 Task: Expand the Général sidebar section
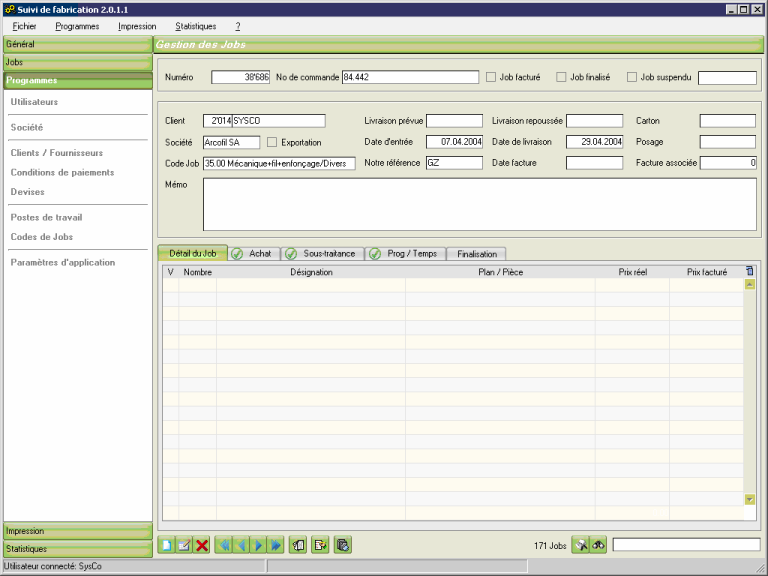point(77,45)
